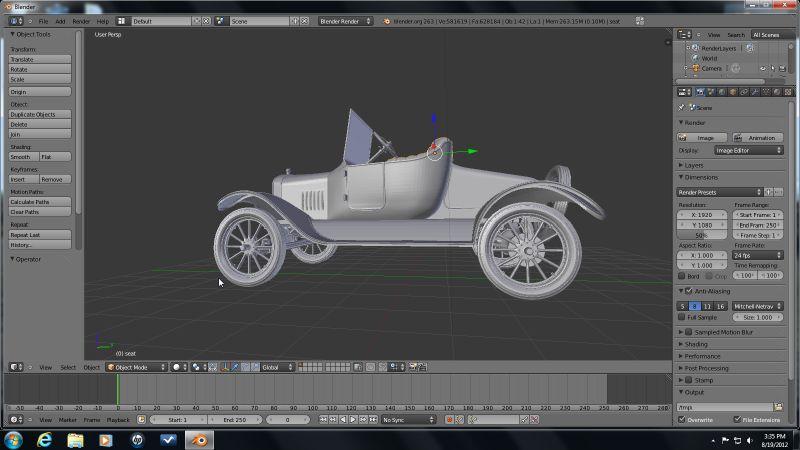
Task: Click the Blender icon in Windows taskbar
Action: coord(199,440)
